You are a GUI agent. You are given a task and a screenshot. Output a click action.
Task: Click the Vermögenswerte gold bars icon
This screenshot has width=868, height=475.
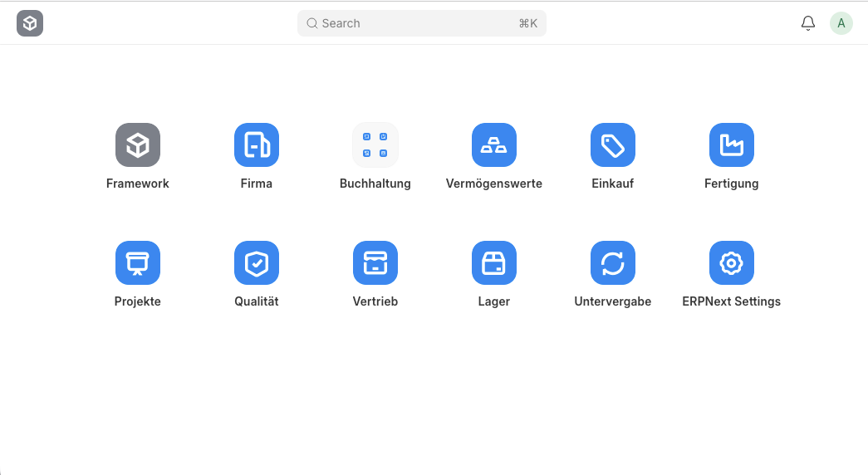pos(493,145)
